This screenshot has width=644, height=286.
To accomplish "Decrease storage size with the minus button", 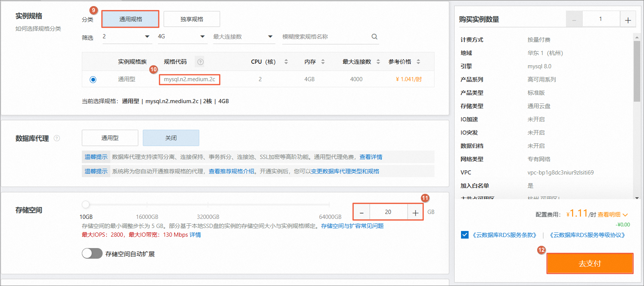I will click(362, 212).
